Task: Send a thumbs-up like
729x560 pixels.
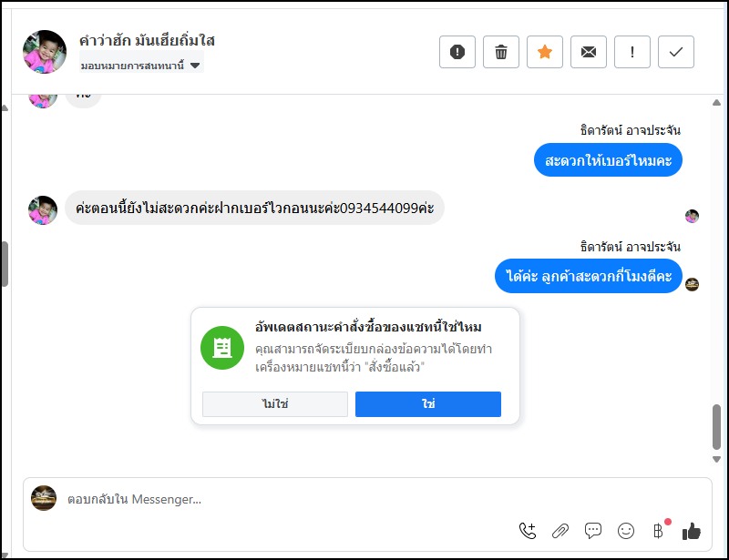Action: click(692, 531)
